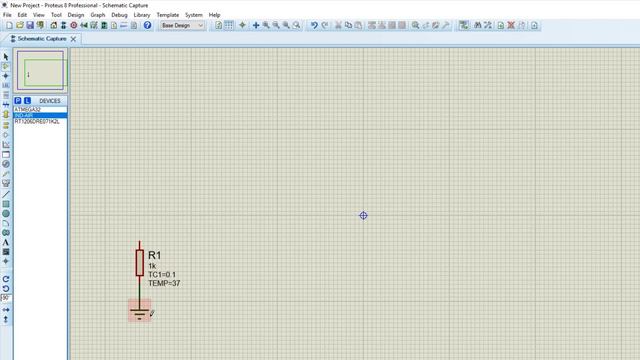Viewport: 640px width, 360px height.
Task: Select the Subcircuit Mode tool
Action: click(x=6, y=115)
